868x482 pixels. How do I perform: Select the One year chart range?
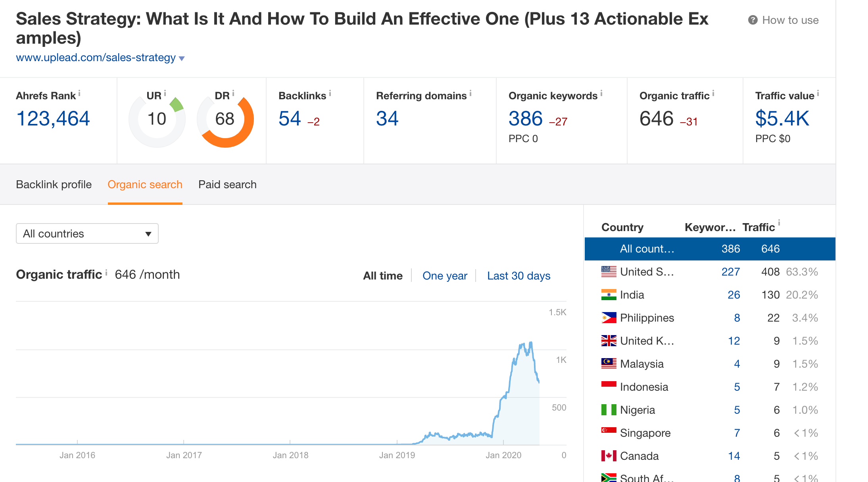tap(445, 276)
